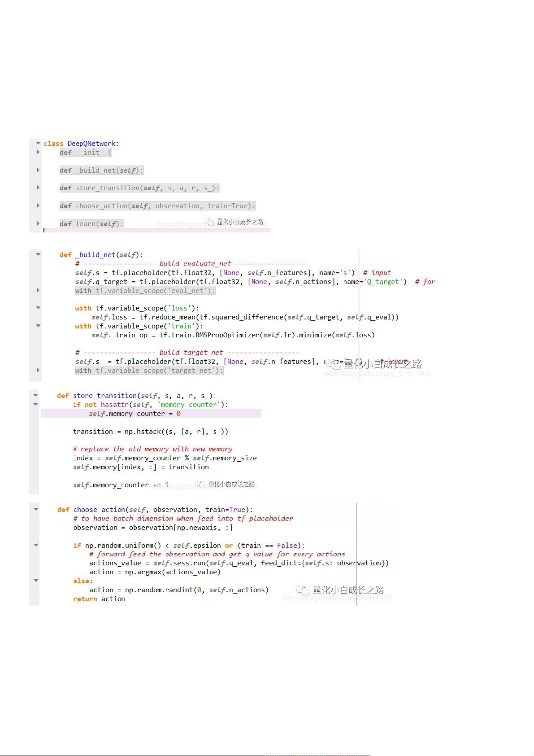Click the folded 'def store_transition' placeholder text
Viewport: 534px width, 756px height.
139,188
